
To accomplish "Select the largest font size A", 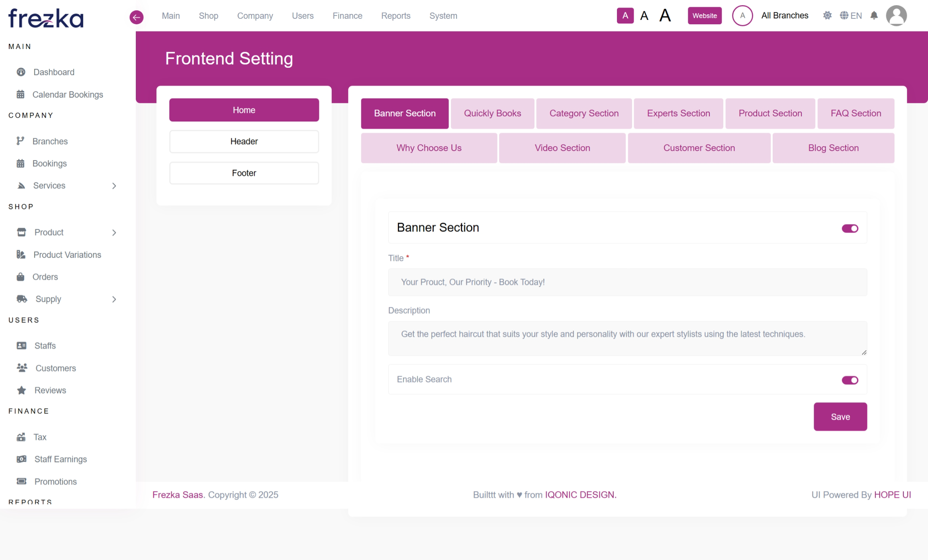I will 665,16.
